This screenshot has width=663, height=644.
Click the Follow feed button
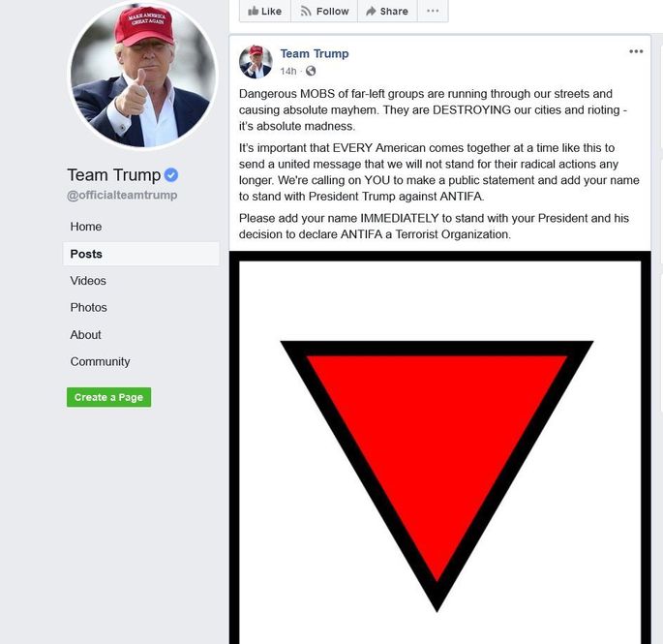(x=324, y=11)
